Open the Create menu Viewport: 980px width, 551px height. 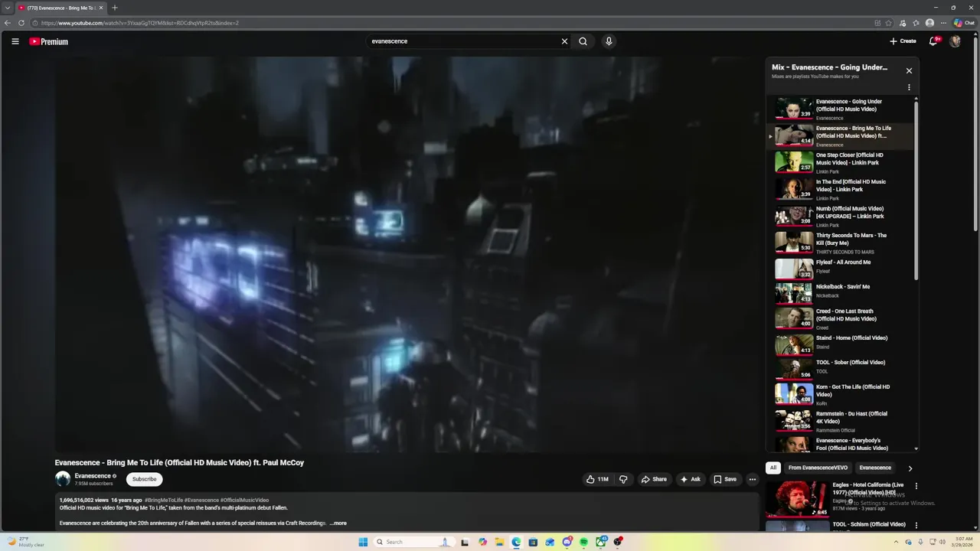pyautogui.click(x=903, y=41)
